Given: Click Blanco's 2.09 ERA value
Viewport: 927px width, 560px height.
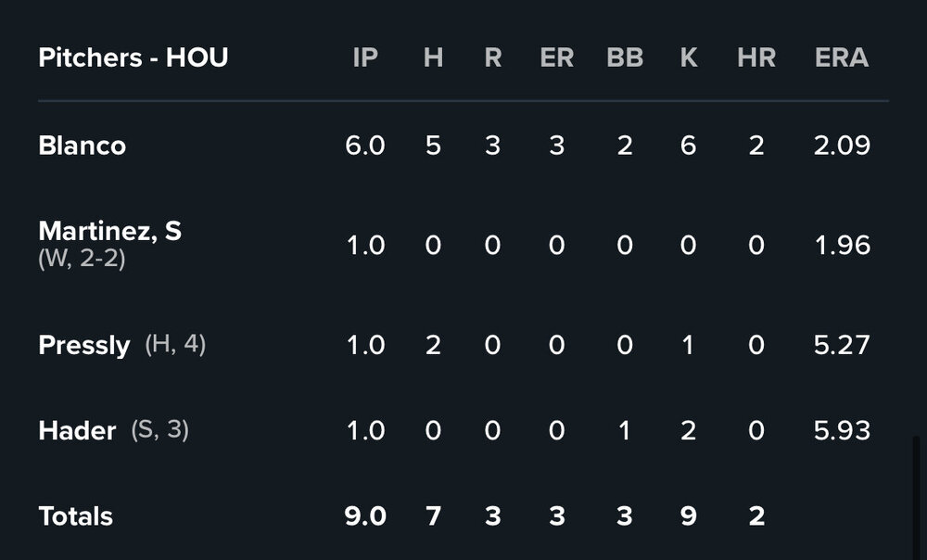Looking at the screenshot, I should click(x=842, y=146).
